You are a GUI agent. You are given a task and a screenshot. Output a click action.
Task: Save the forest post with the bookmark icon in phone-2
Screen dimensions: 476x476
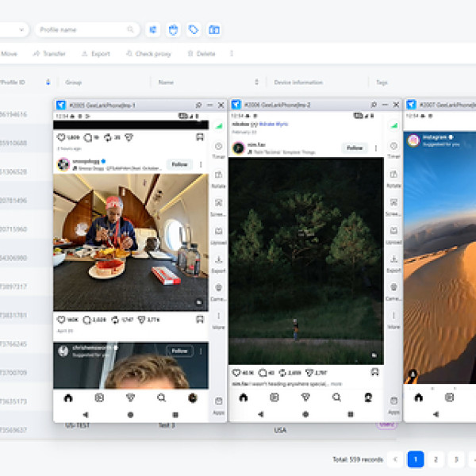[x=375, y=372]
